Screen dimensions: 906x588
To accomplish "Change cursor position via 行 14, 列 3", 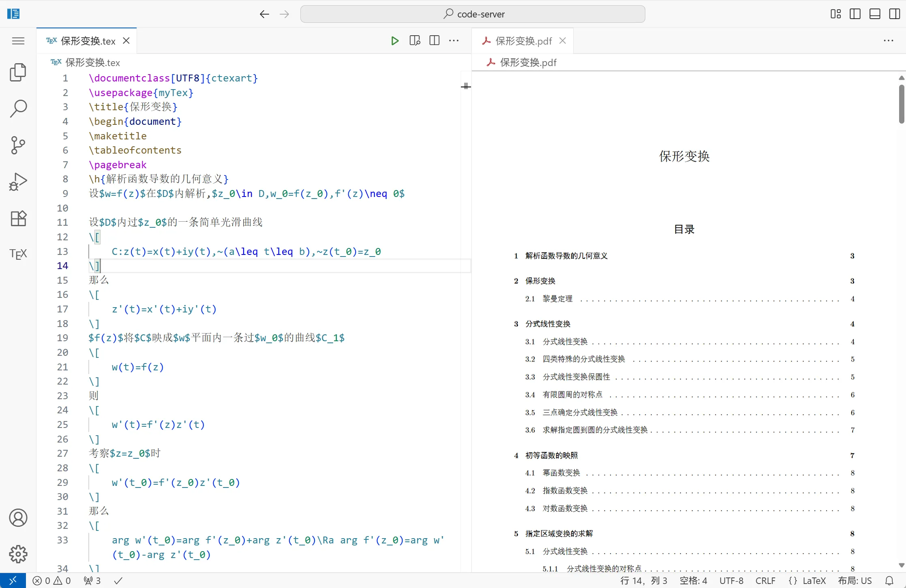I will tap(643, 581).
